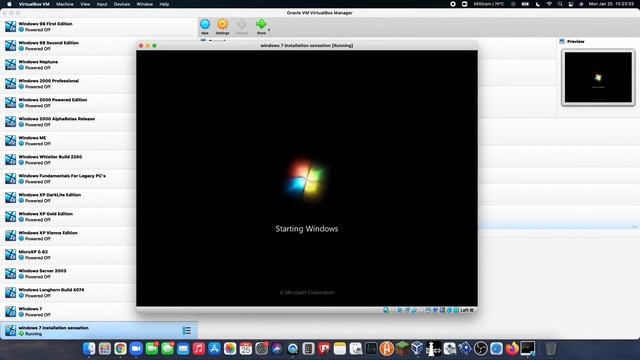
Task: Click the menu bar date and time
Action: click(611, 4)
